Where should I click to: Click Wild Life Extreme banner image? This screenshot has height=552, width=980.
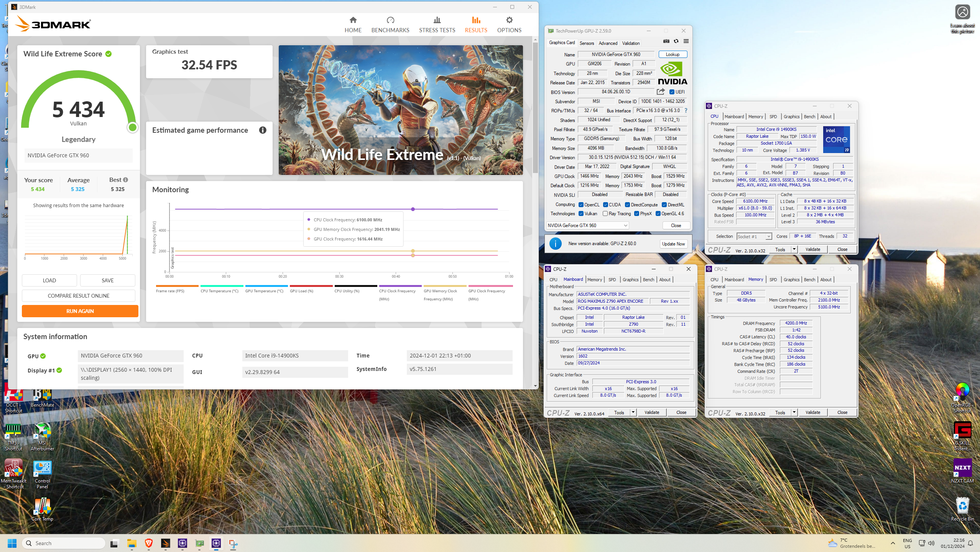[x=401, y=110]
